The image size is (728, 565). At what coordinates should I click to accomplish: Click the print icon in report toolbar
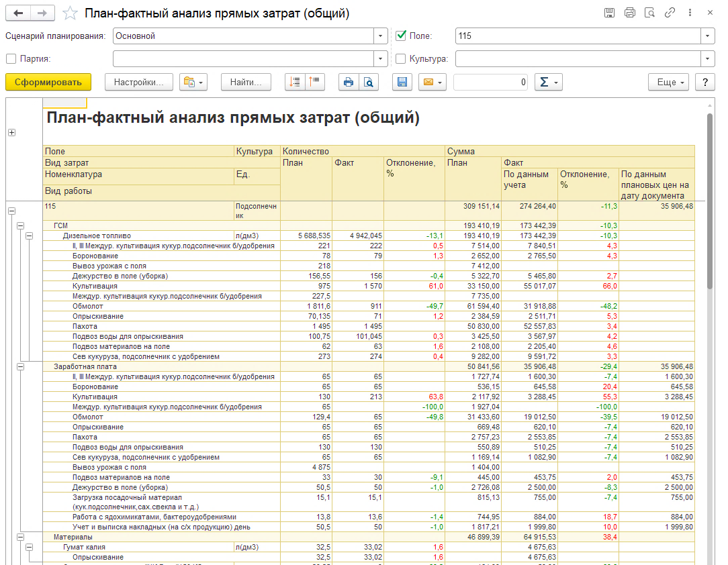349,82
